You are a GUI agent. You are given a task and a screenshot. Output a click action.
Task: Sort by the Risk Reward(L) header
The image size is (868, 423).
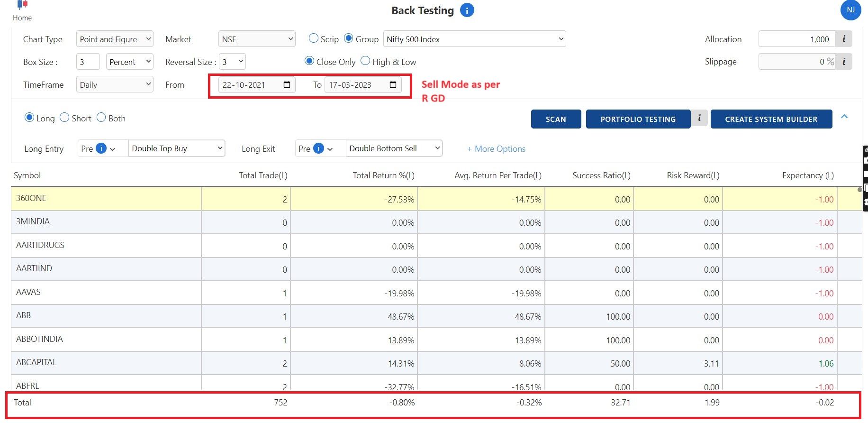(x=693, y=175)
